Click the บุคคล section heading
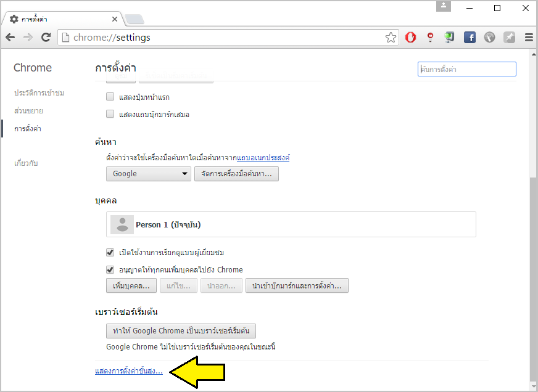The width and height of the screenshot is (538, 392). (x=106, y=200)
